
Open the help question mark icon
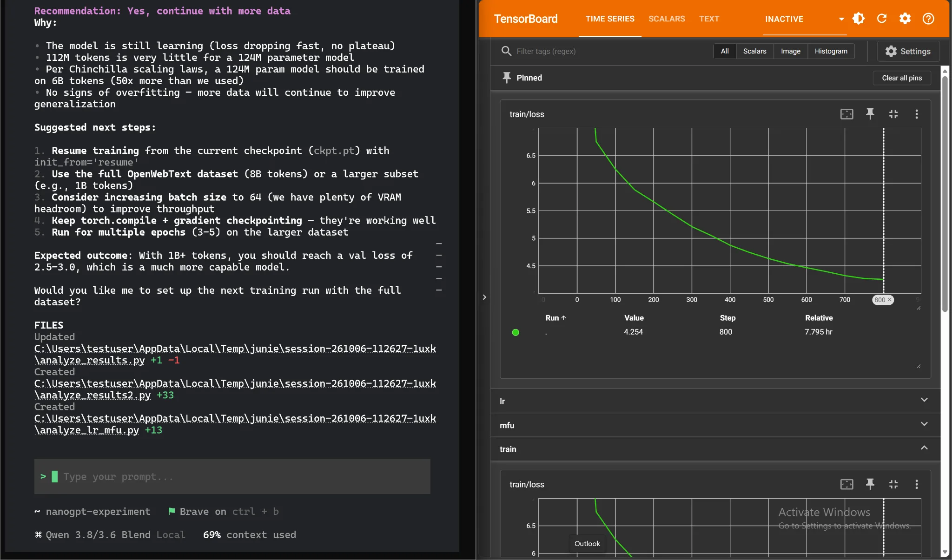(x=928, y=19)
